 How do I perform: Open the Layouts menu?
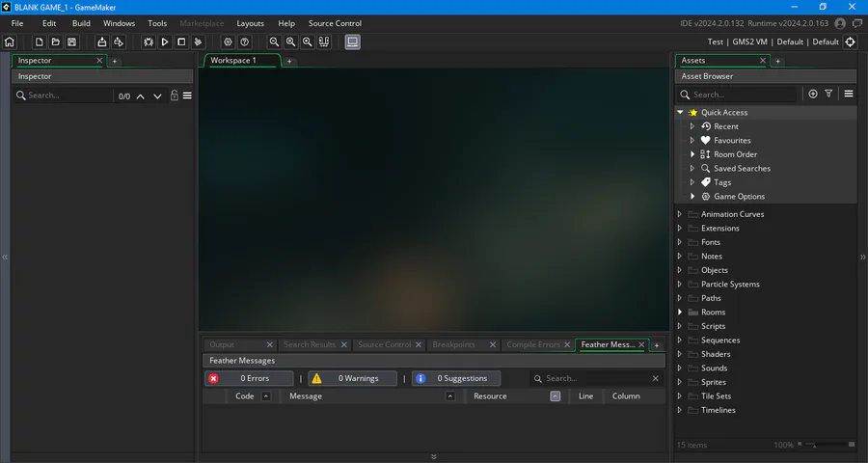point(250,23)
